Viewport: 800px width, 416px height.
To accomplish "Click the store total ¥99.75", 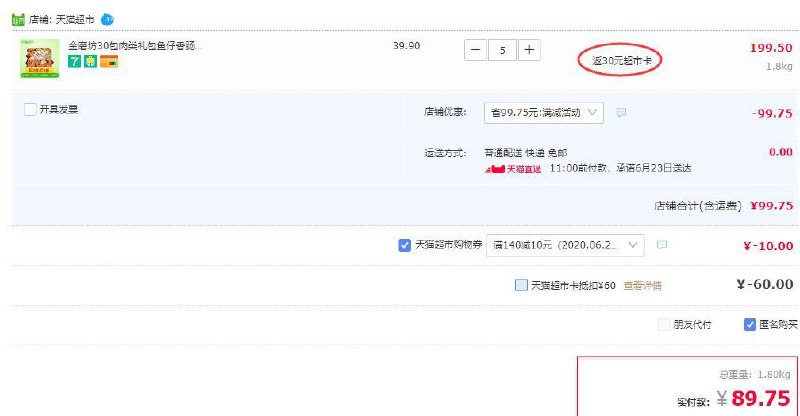I will pyautogui.click(x=771, y=206).
